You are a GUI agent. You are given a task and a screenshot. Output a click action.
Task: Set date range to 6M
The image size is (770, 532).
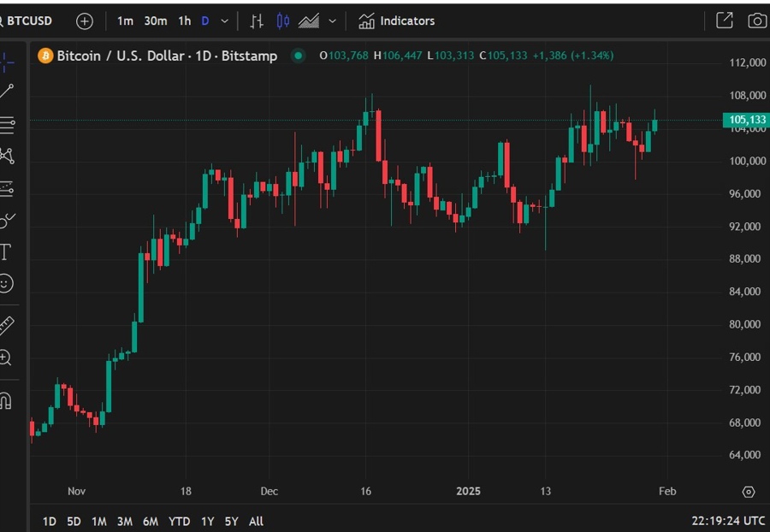click(x=151, y=521)
